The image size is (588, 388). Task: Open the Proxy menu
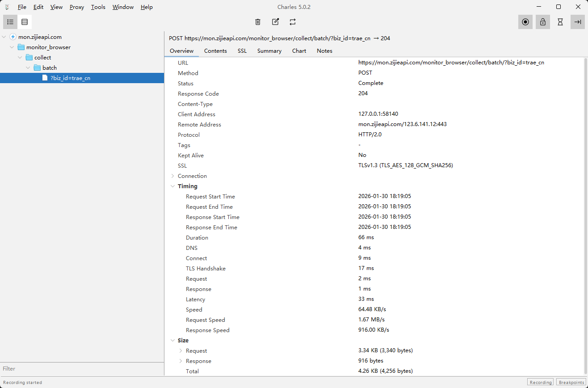tap(77, 7)
